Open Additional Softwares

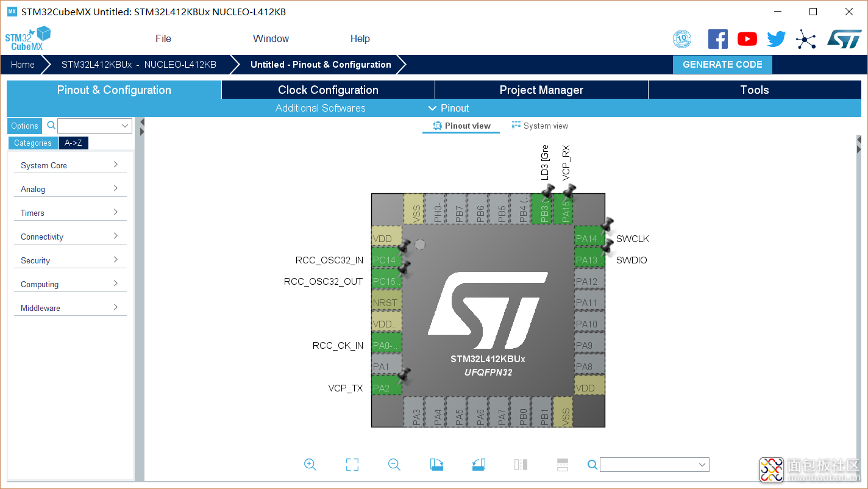point(321,108)
